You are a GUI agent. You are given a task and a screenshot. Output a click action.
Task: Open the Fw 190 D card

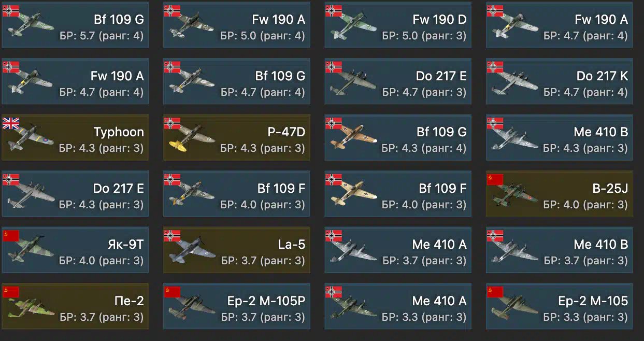click(x=398, y=25)
